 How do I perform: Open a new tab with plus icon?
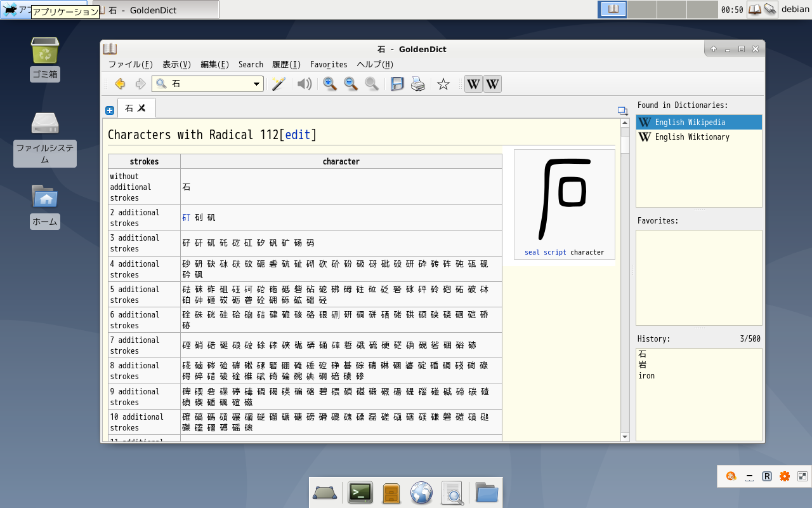point(110,110)
